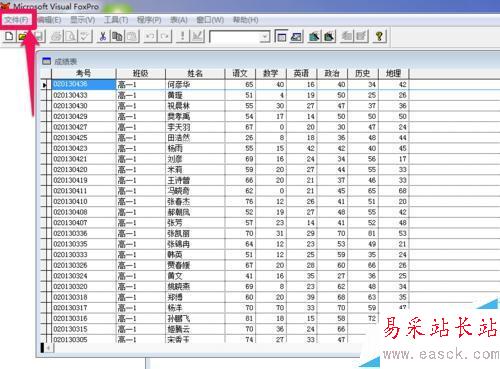The image size is (500, 369).
Task: Select the 020130420 exam number cell
Action: [84, 170]
